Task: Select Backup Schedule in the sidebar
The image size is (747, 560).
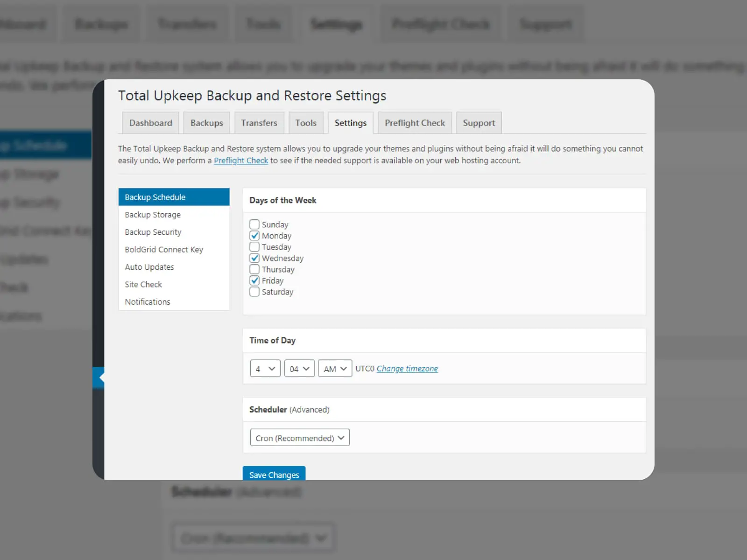Action: pyautogui.click(x=174, y=197)
